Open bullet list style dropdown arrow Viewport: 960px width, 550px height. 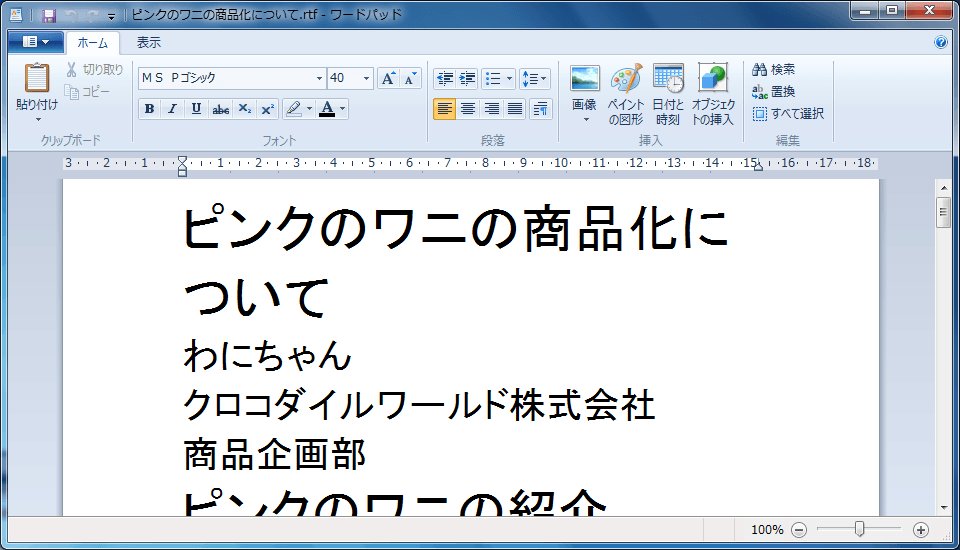(x=509, y=78)
